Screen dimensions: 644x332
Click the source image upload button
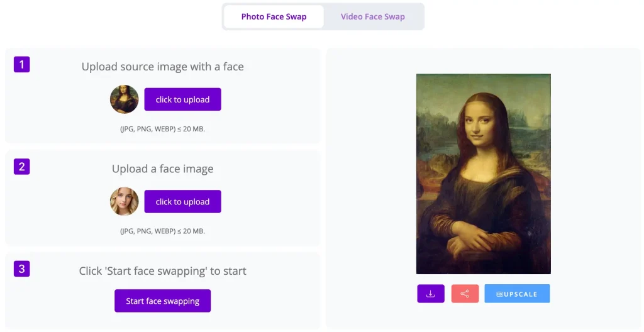click(182, 99)
